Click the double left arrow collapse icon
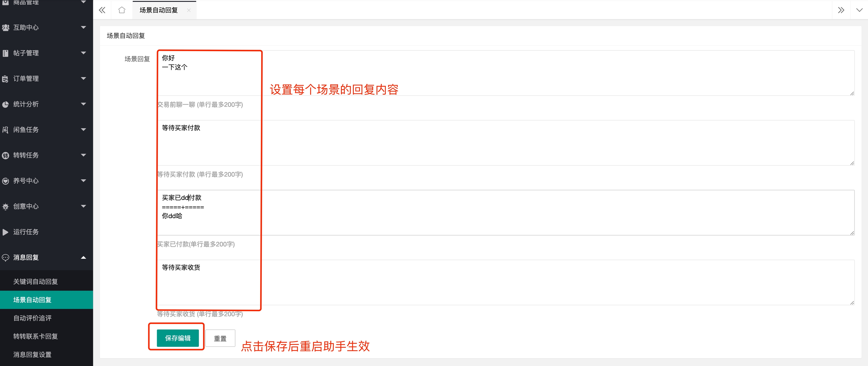The width and height of the screenshot is (868, 366). [x=102, y=10]
